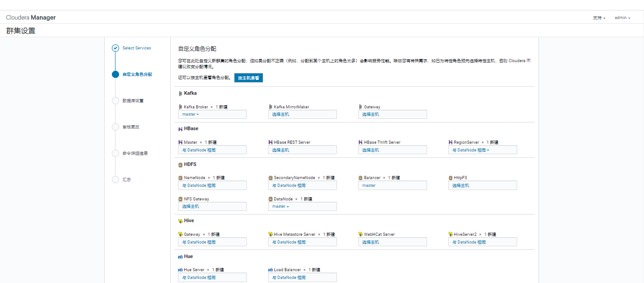This screenshot has height=283, width=644.
Task: Click the Hive service icon in the heading
Action: (x=180, y=221)
